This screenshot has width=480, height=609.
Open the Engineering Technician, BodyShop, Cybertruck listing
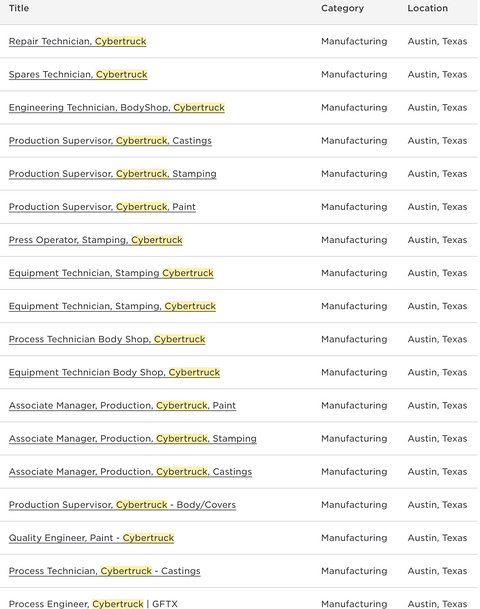117,108
